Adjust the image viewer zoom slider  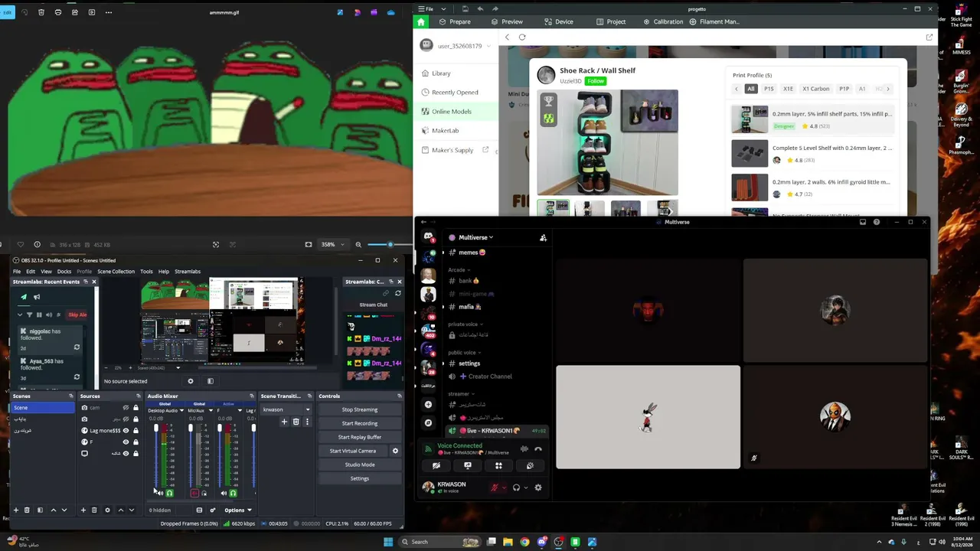tap(390, 245)
